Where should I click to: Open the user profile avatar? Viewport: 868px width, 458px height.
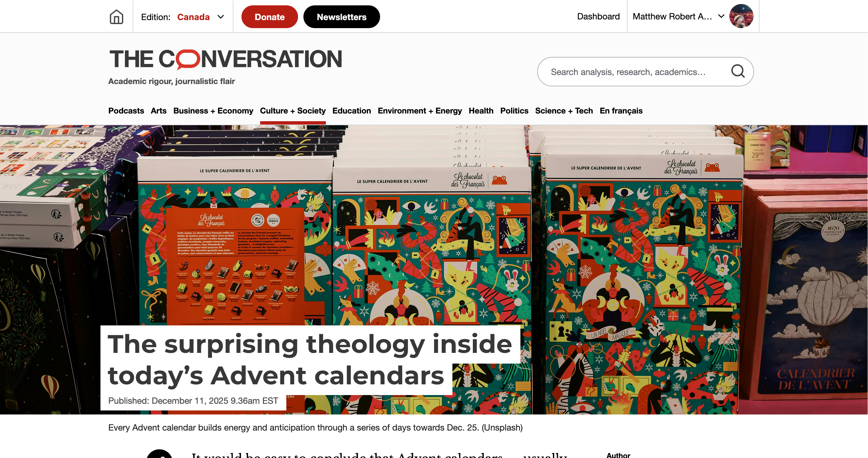741,16
